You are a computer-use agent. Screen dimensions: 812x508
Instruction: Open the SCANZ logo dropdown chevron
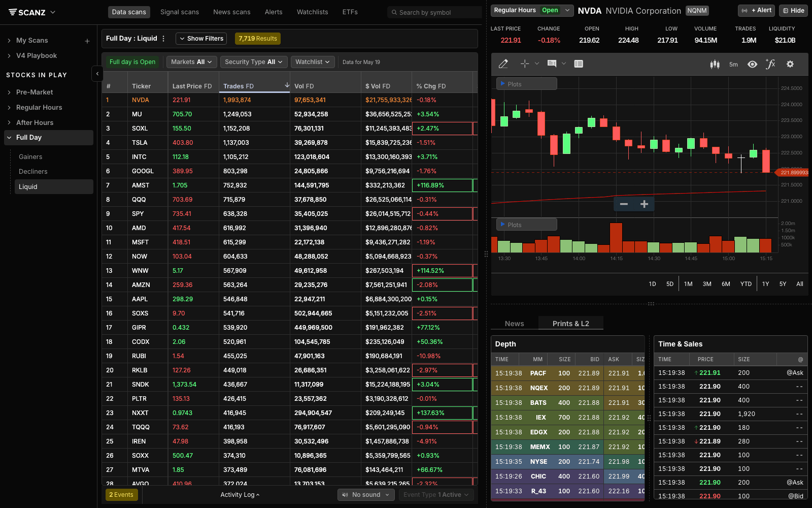[x=53, y=12]
